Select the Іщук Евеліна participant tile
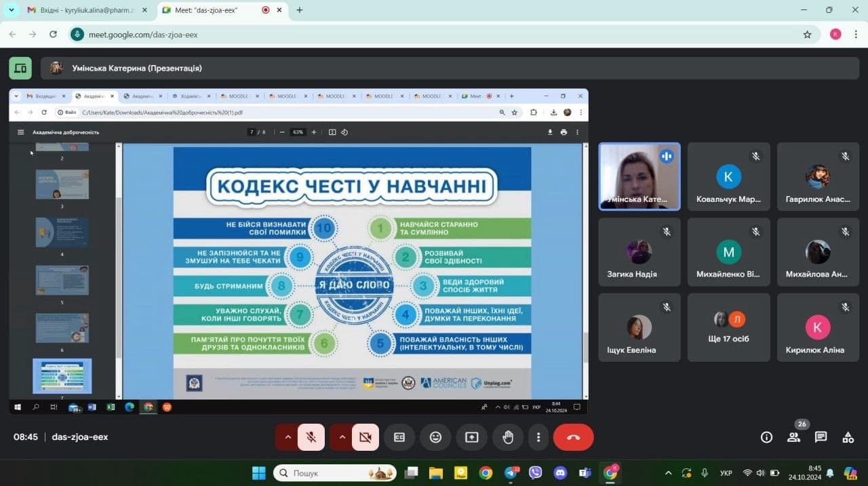The height and width of the screenshot is (486, 868). [x=639, y=327]
